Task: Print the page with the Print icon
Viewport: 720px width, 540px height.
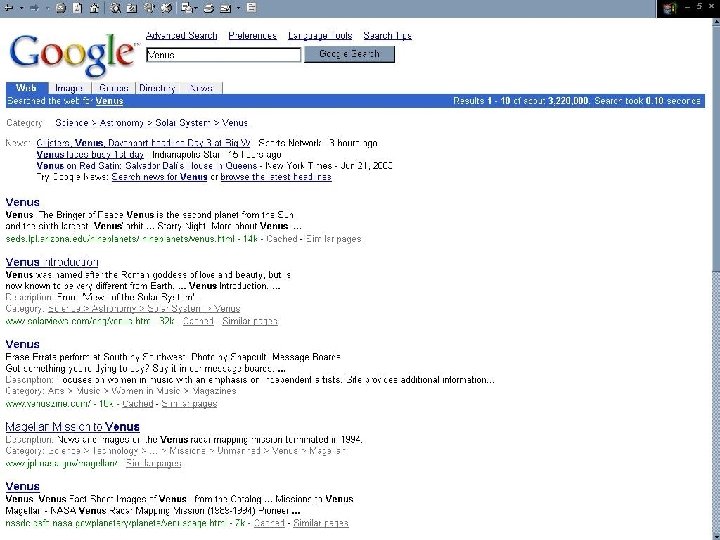Action: point(209,7)
